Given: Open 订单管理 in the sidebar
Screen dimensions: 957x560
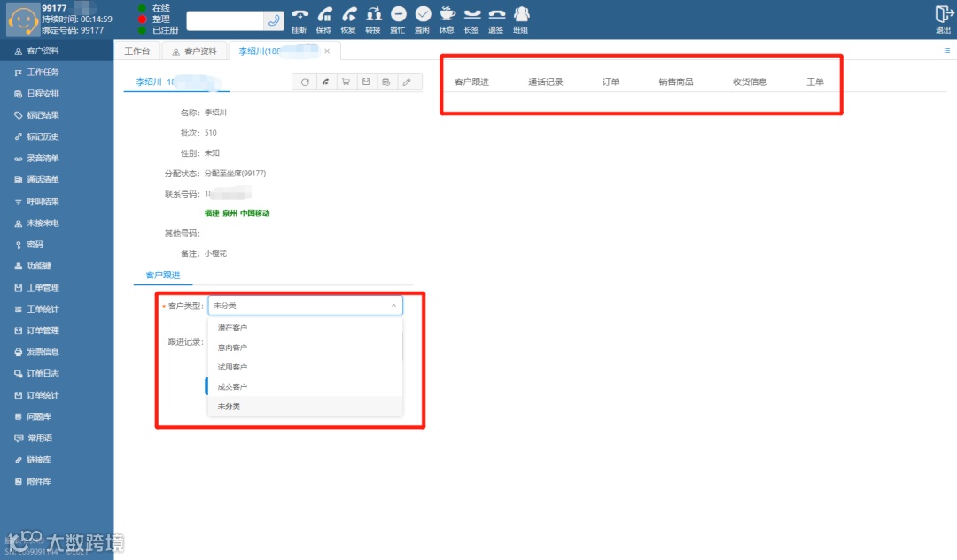Looking at the screenshot, I should (x=57, y=330).
